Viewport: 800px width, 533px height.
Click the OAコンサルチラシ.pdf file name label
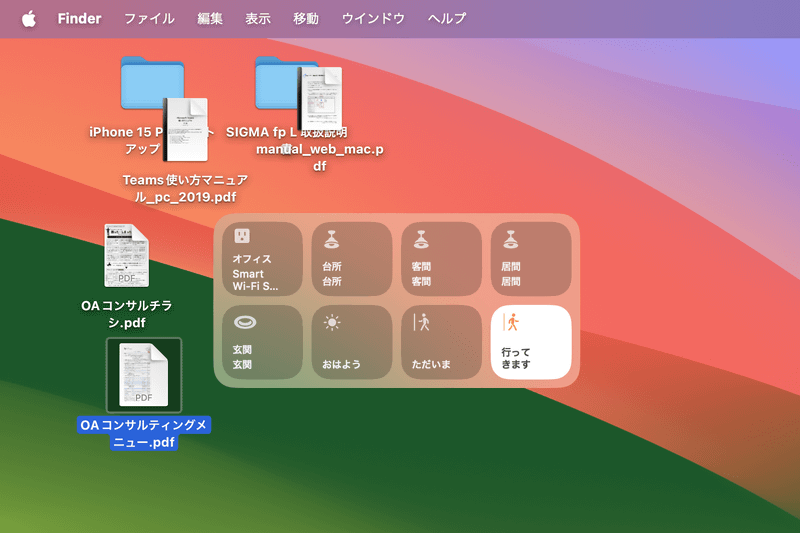pyautogui.click(x=127, y=314)
